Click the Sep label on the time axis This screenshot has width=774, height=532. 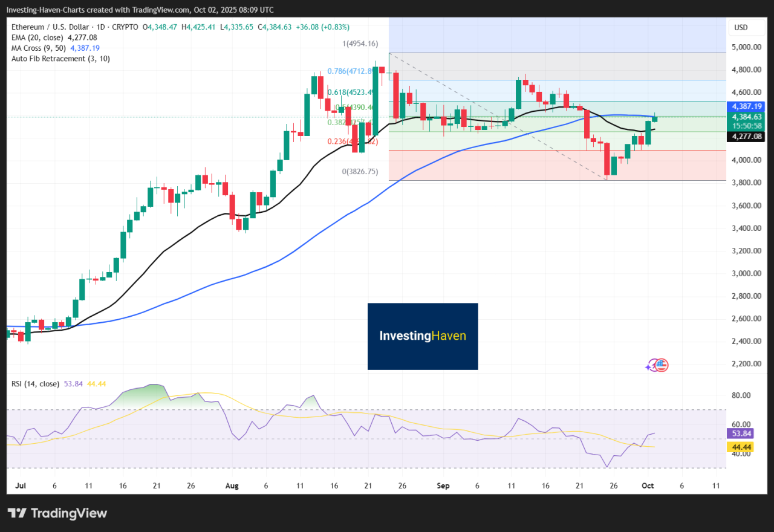pos(443,485)
